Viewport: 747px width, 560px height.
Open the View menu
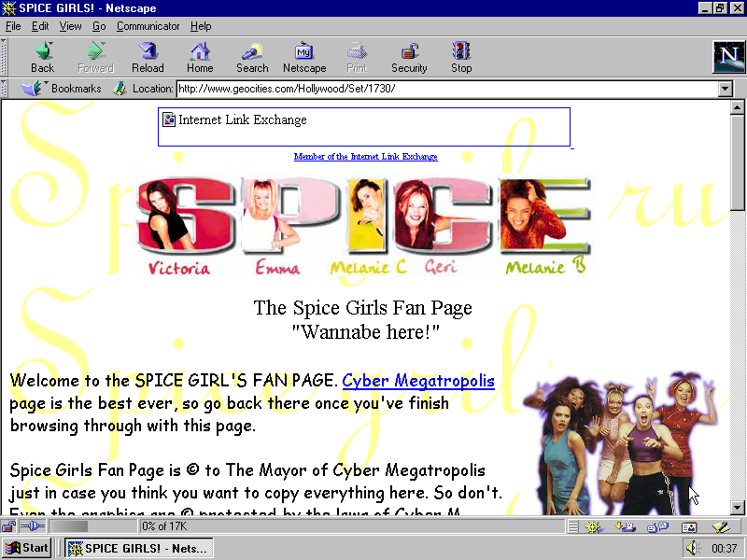70,26
